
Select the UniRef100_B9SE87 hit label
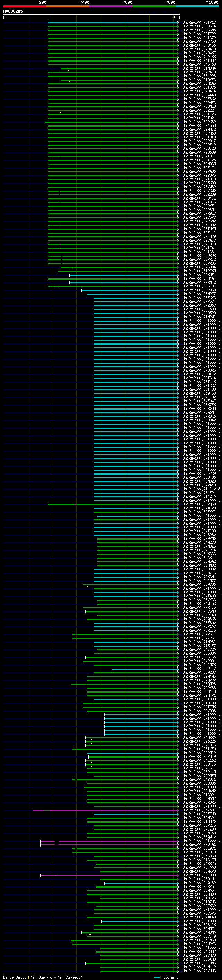pyautogui.click(x=199, y=286)
